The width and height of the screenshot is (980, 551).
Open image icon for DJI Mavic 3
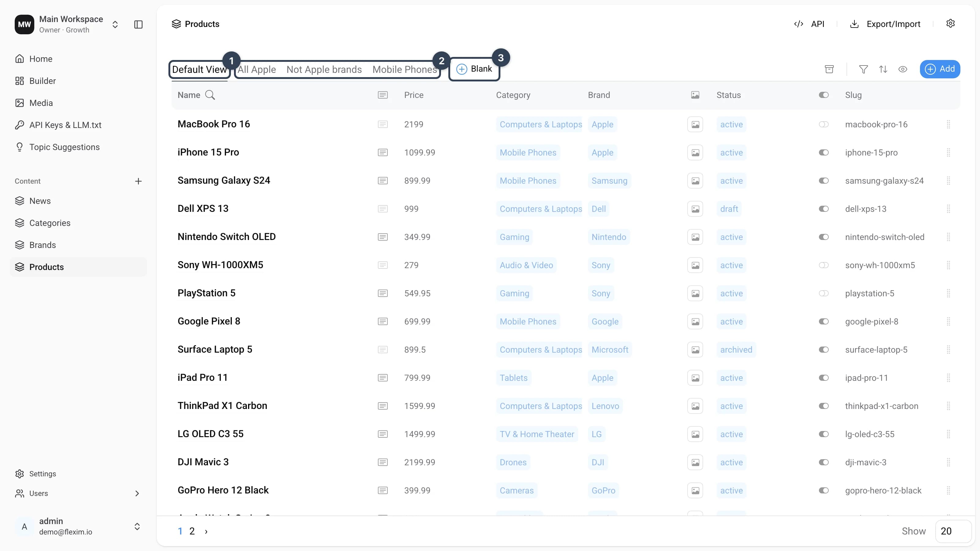[x=695, y=462]
